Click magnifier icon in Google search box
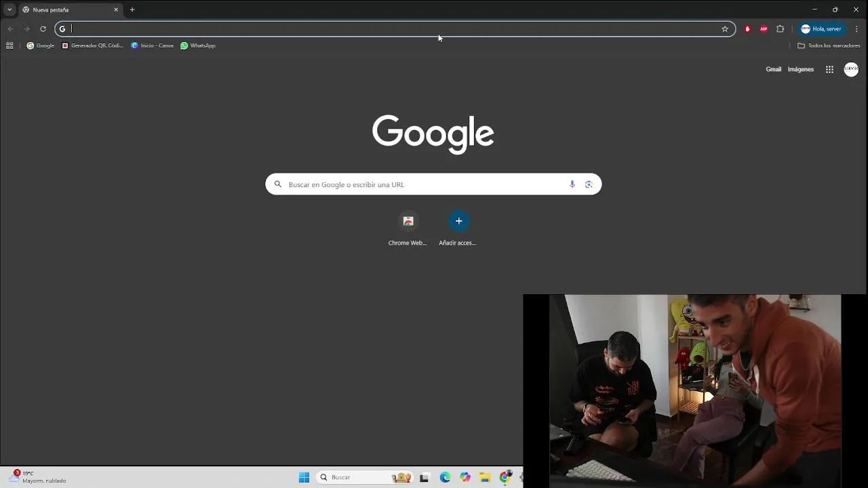 (x=277, y=184)
